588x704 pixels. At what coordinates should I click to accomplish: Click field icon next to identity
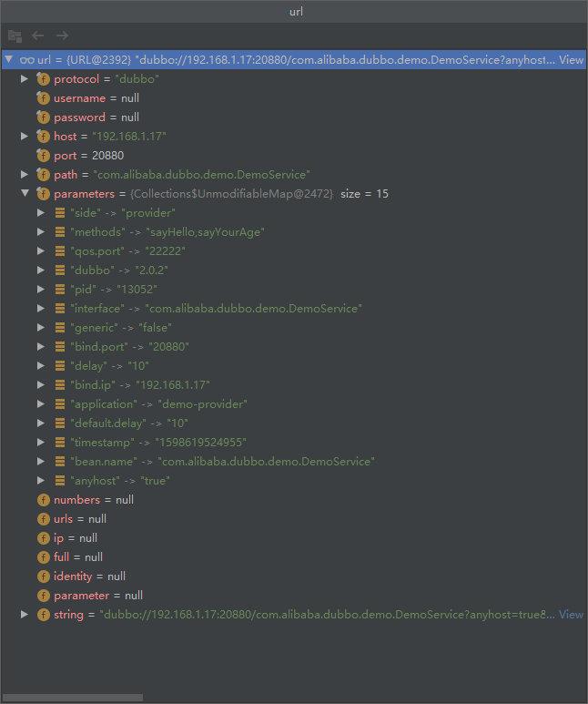(43, 576)
